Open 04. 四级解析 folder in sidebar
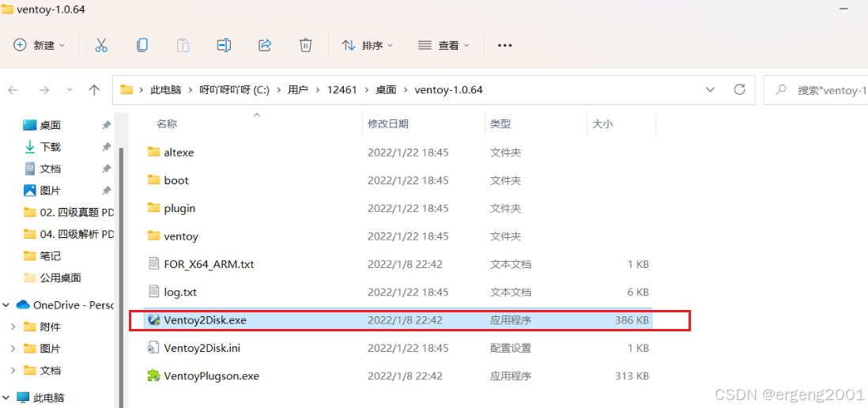Screen dimensions: 868x408 coord(69,234)
